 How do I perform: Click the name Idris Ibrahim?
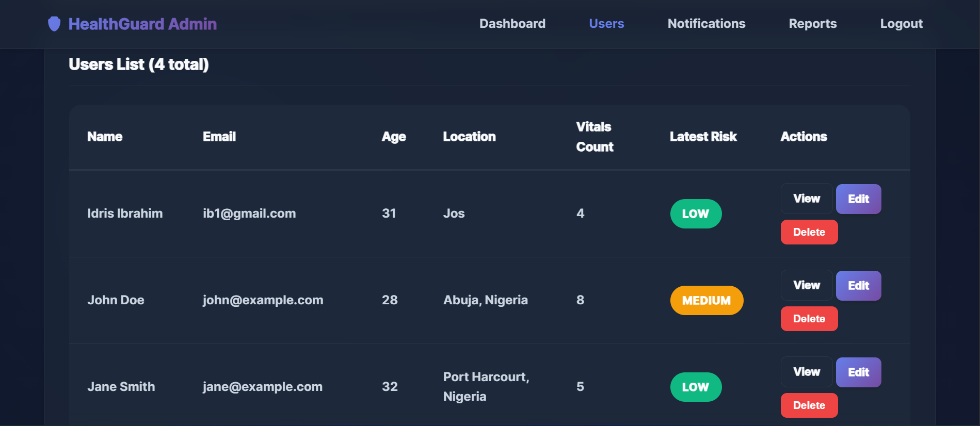click(125, 214)
